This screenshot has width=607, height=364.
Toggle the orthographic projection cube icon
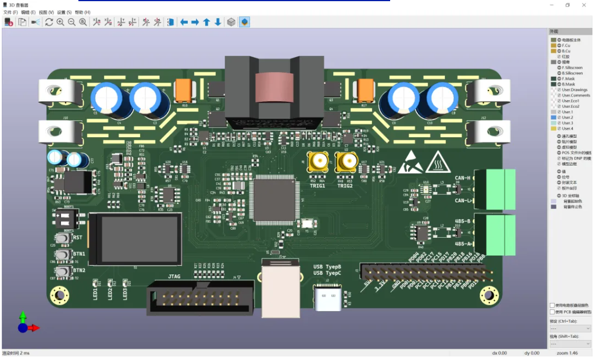click(231, 22)
